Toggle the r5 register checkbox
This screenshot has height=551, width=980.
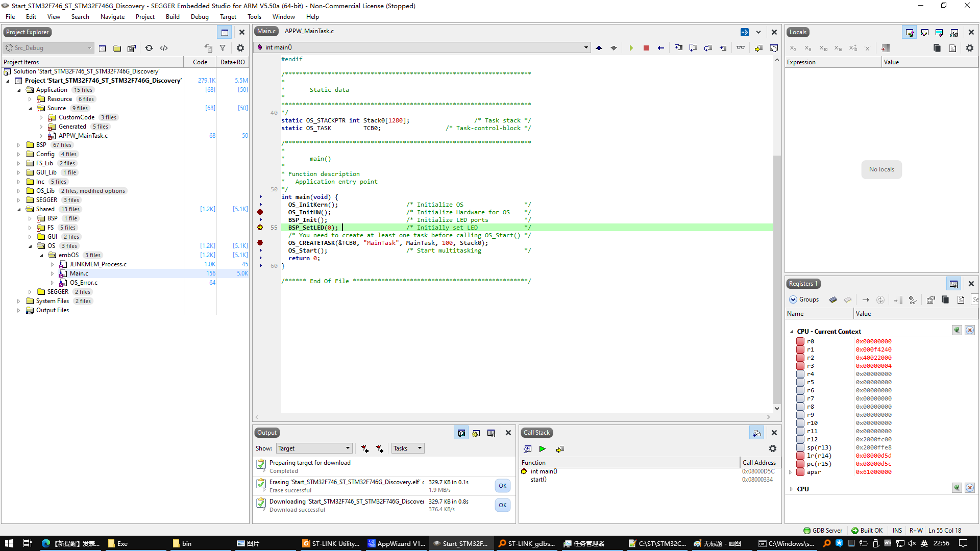tap(800, 382)
